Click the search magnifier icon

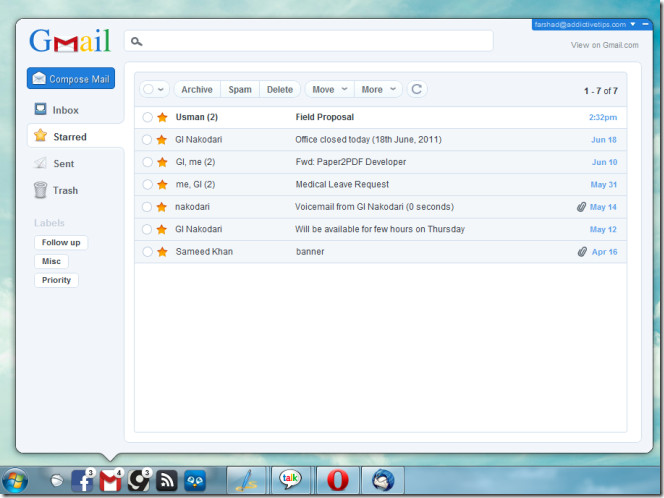pos(136,42)
